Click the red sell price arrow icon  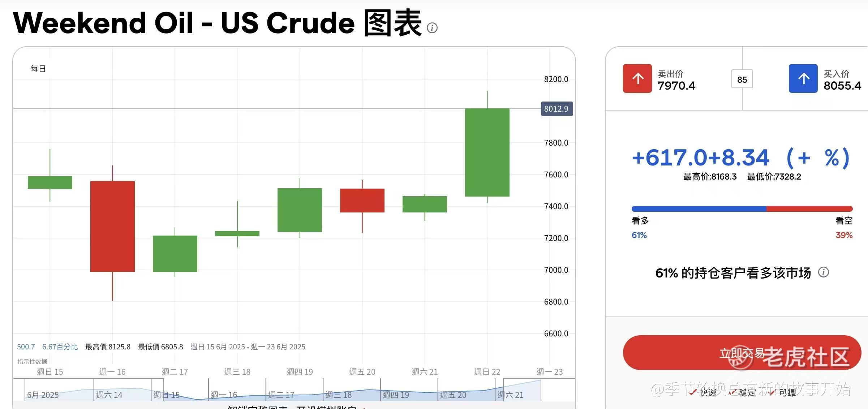click(x=637, y=78)
